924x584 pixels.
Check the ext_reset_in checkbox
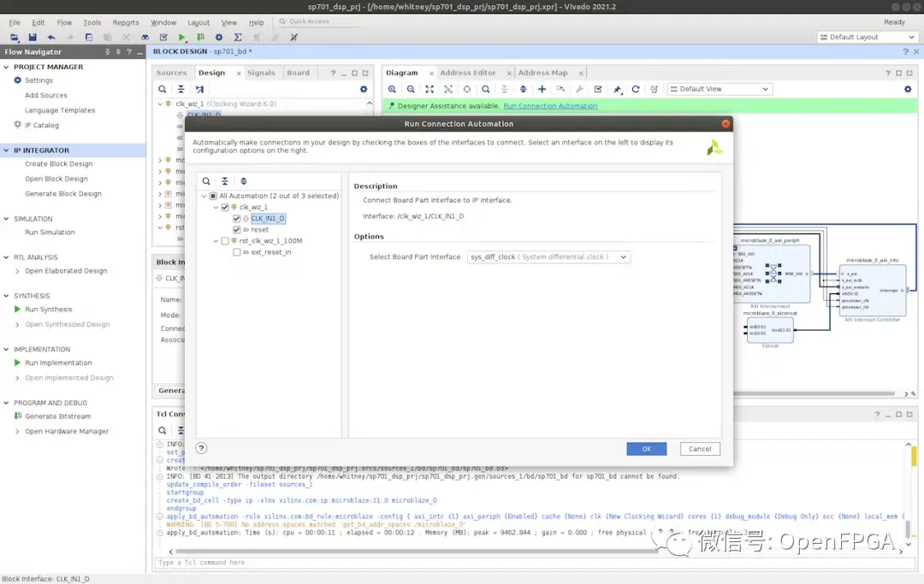(236, 252)
